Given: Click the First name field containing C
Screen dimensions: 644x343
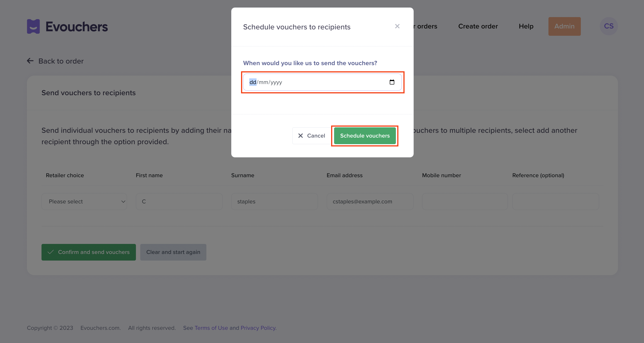Looking at the screenshot, I should pyautogui.click(x=179, y=202).
